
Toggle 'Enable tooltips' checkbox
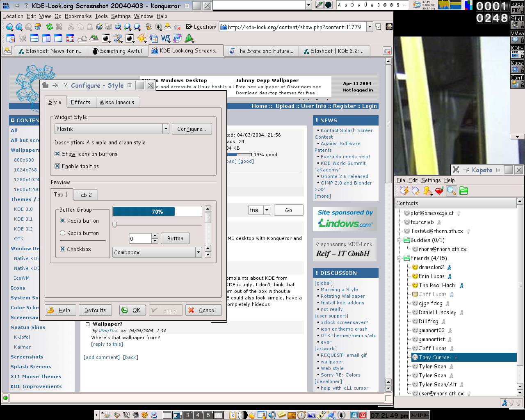(57, 166)
